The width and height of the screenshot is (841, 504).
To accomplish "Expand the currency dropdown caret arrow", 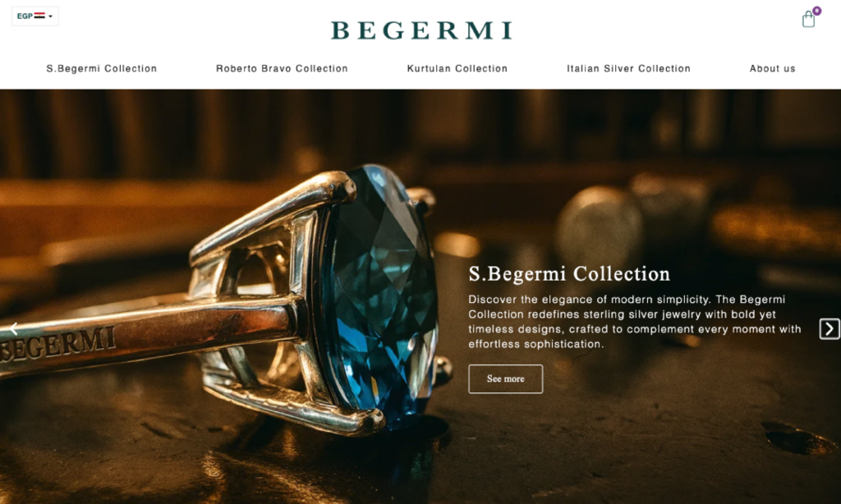I will (x=50, y=16).
